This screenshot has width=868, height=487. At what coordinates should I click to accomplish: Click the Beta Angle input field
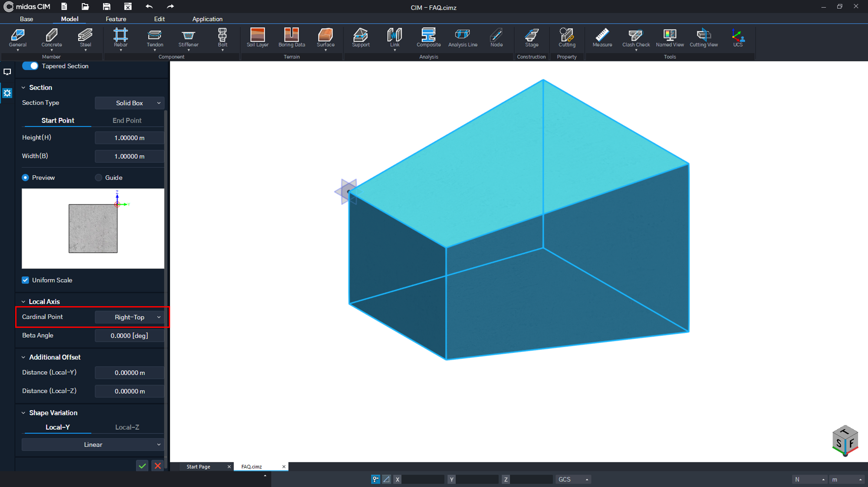click(129, 336)
